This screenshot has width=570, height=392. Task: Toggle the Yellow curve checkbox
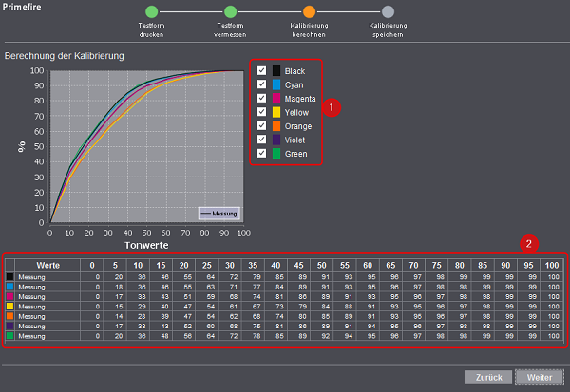[x=261, y=112]
